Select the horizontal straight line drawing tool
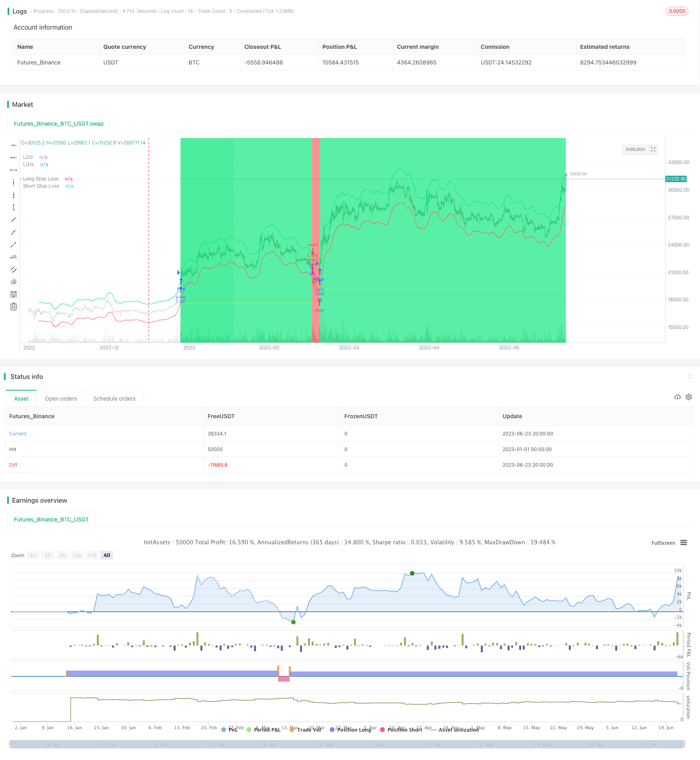 coord(14,145)
